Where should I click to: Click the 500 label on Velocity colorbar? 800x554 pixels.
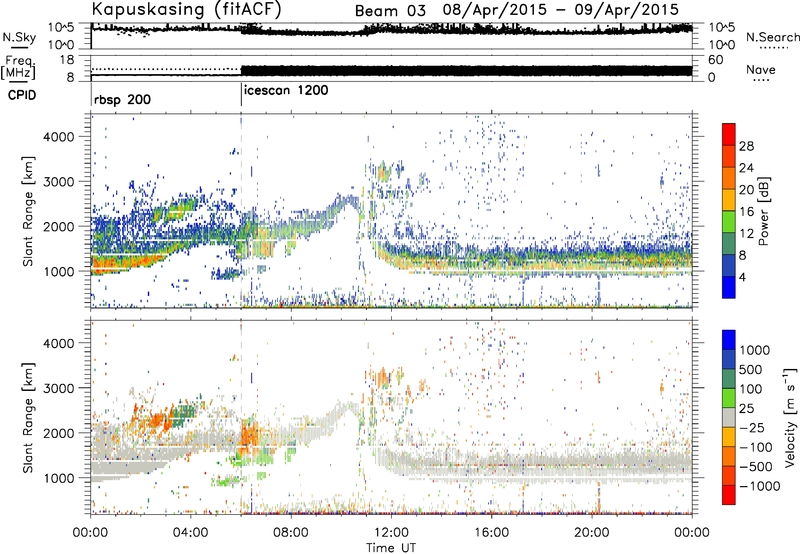751,369
